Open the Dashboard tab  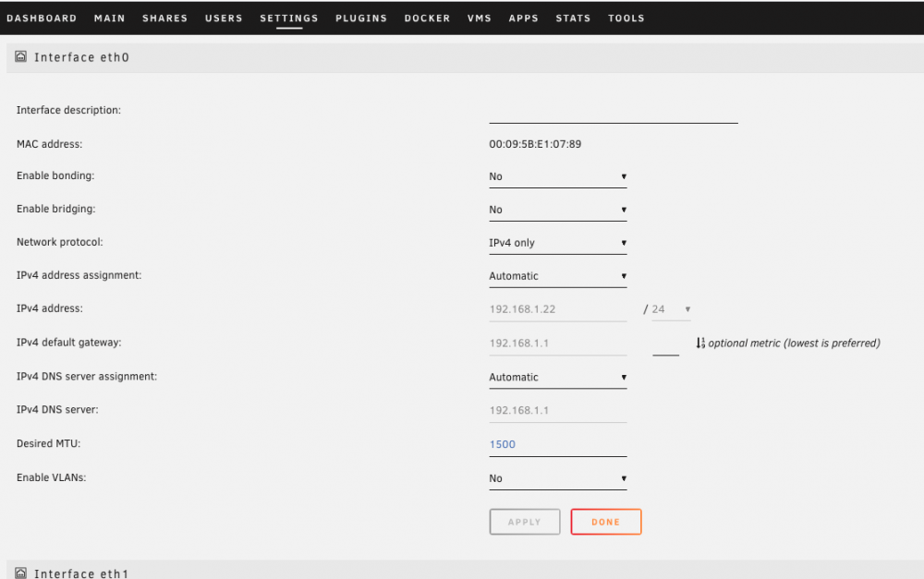(42, 18)
